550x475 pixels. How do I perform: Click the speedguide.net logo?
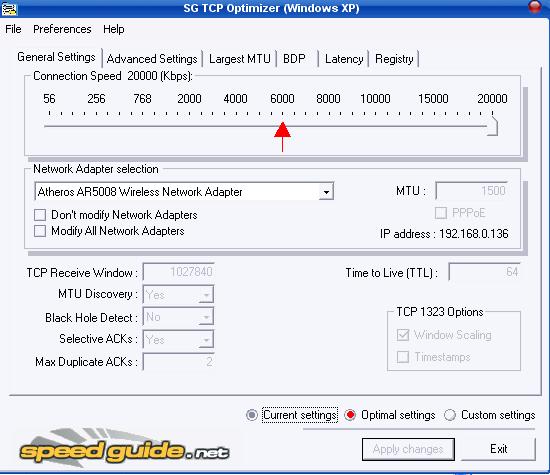124,449
